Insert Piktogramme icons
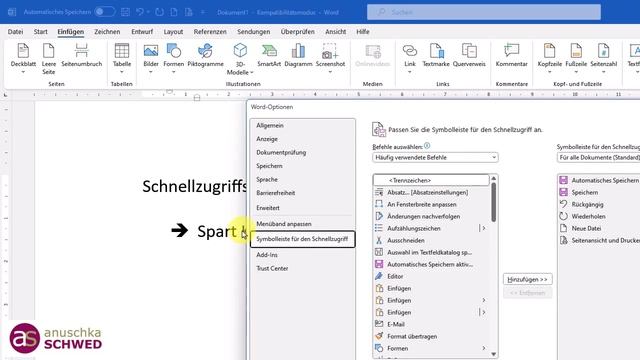The width and height of the screenshot is (640, 360). [205, 56]
